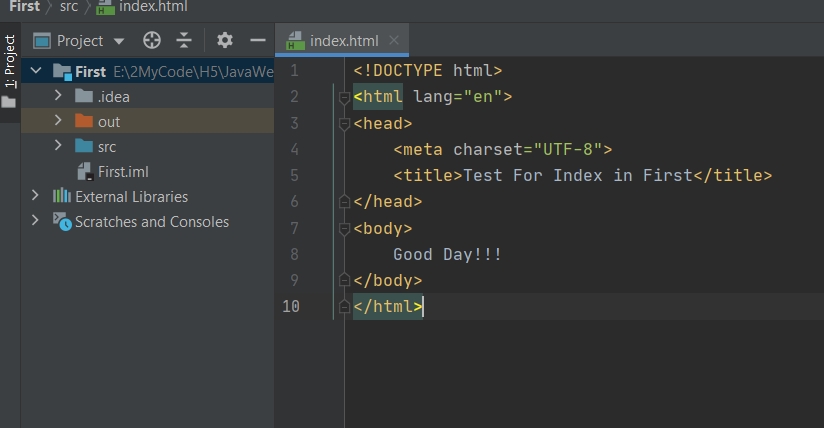824x428 pixels.
Task: Click the Scratches and Consoles clock icon
Action: click(x=62, y=221)
